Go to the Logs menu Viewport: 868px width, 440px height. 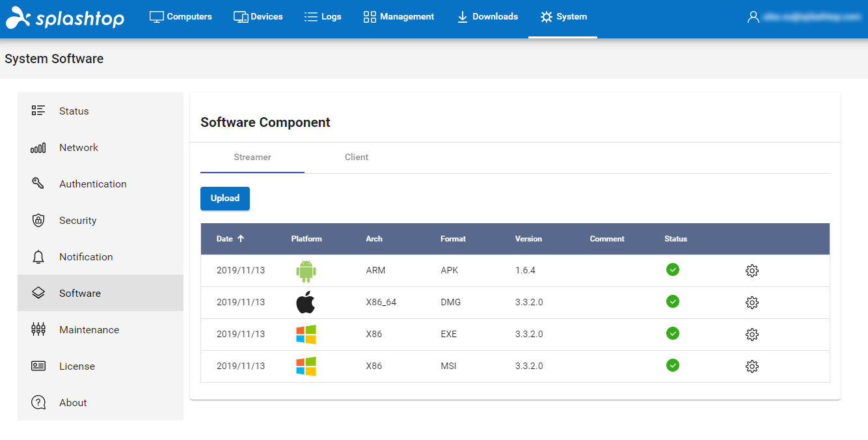pos(323,17)
